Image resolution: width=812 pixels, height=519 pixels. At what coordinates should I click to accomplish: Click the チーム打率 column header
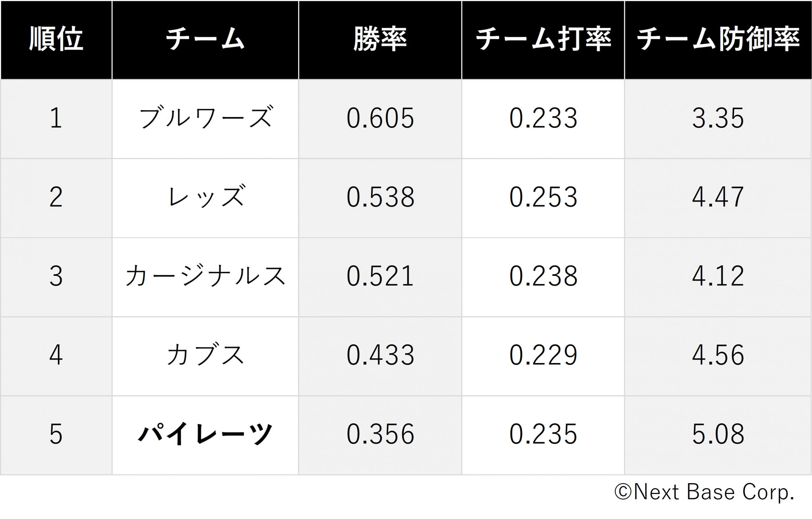(x=543, y=40)
